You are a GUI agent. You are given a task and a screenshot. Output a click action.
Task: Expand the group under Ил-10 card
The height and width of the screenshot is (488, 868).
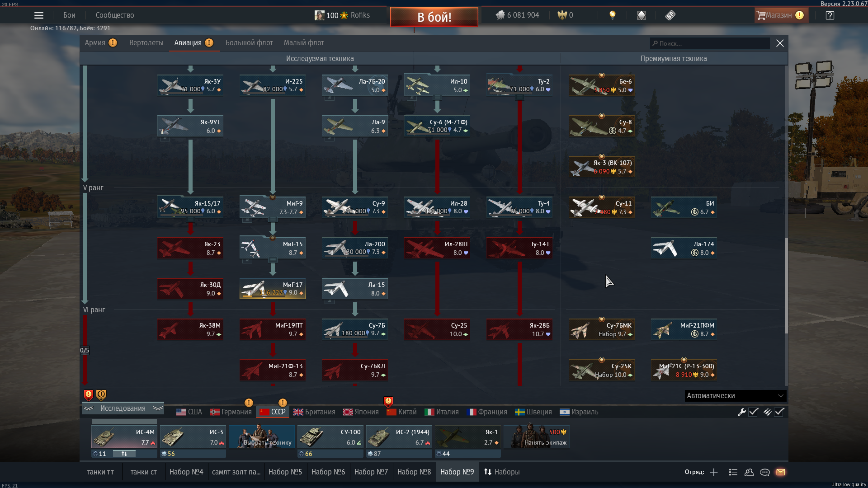(x=437, y=98)
